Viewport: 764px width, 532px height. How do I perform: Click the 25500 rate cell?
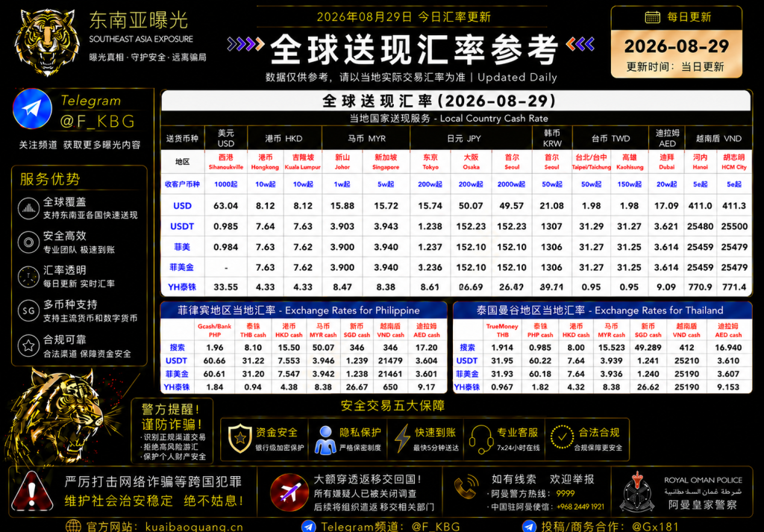(x=734, y=227)
